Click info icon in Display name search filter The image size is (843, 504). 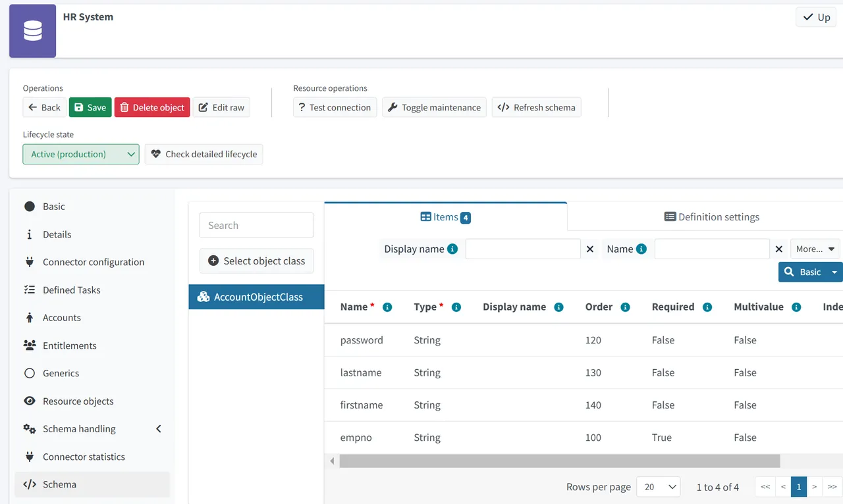(x=452, y=249)
